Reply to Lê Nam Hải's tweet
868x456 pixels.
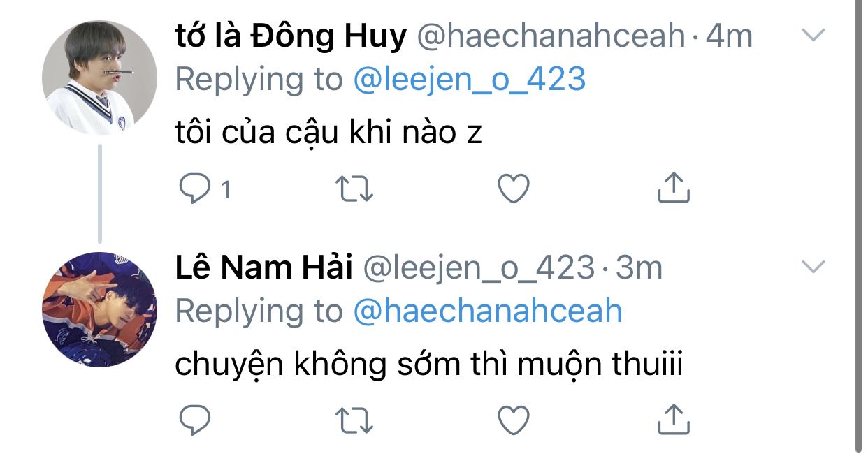195,419
